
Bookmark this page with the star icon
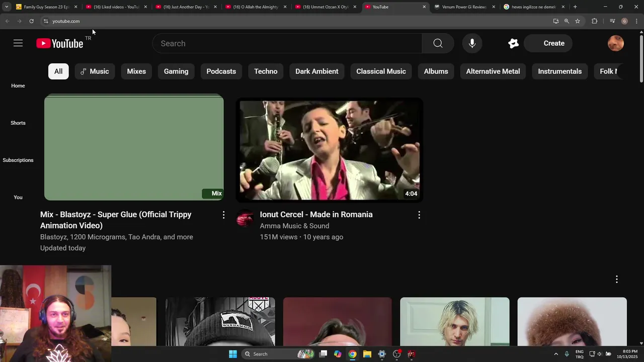(578, 21)
